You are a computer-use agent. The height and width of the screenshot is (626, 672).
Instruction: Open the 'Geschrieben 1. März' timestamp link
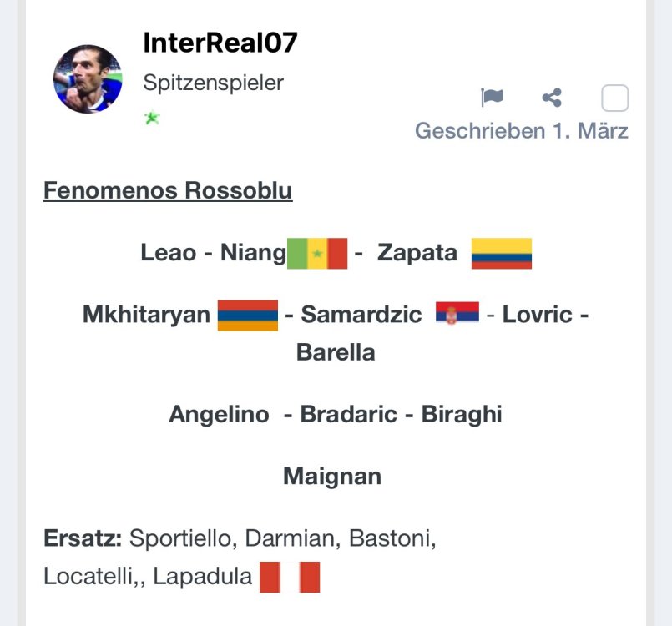[522, 131]
